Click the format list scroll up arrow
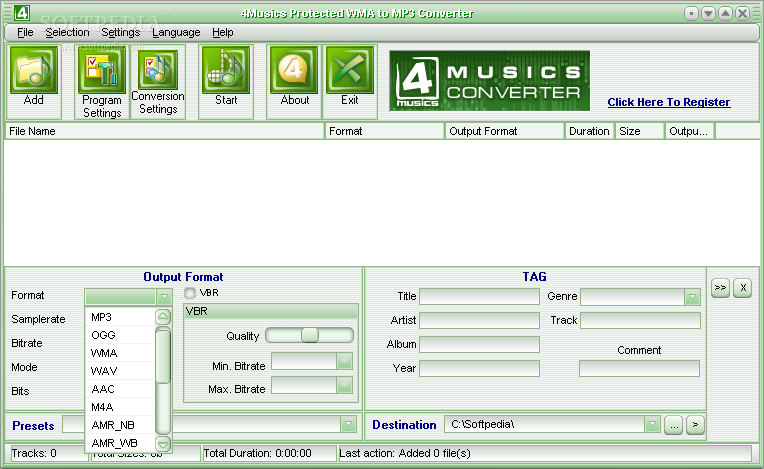Viewport: 764px width, 469px height. coord(163,317)
